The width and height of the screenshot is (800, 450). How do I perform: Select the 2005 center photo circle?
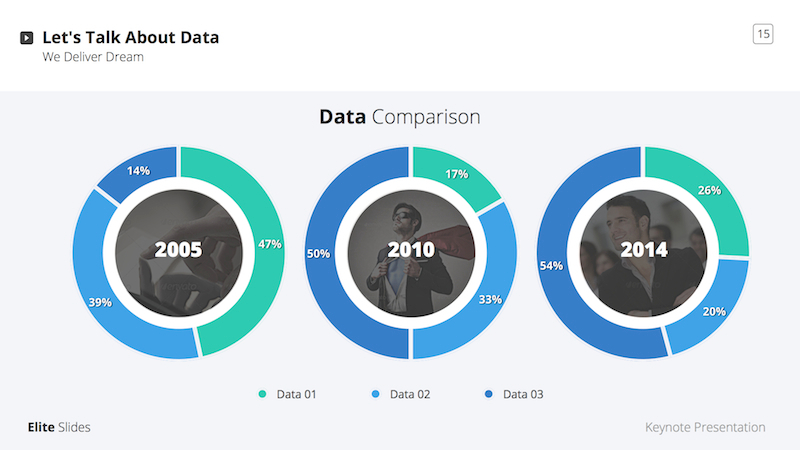(178, 250)
